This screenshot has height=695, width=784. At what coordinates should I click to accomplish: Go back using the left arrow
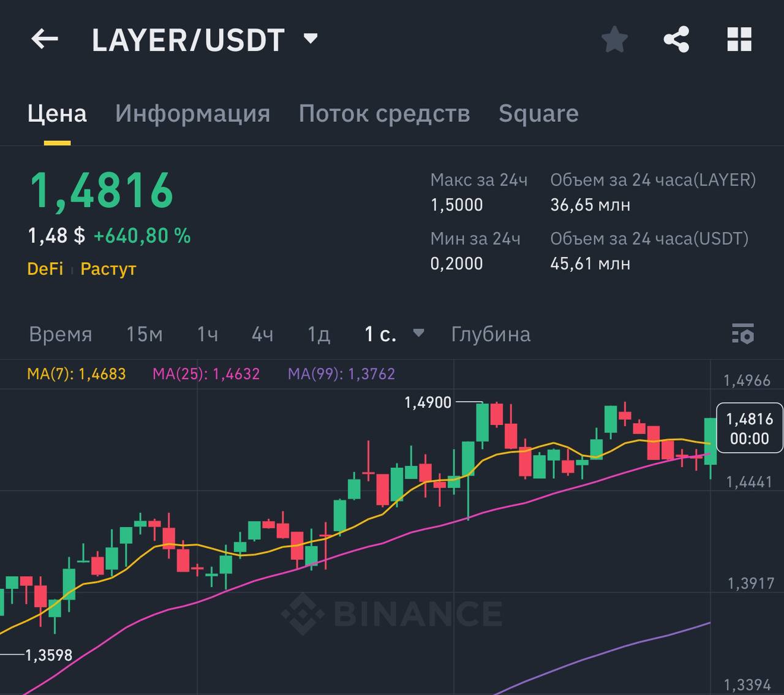click(45, 40)
